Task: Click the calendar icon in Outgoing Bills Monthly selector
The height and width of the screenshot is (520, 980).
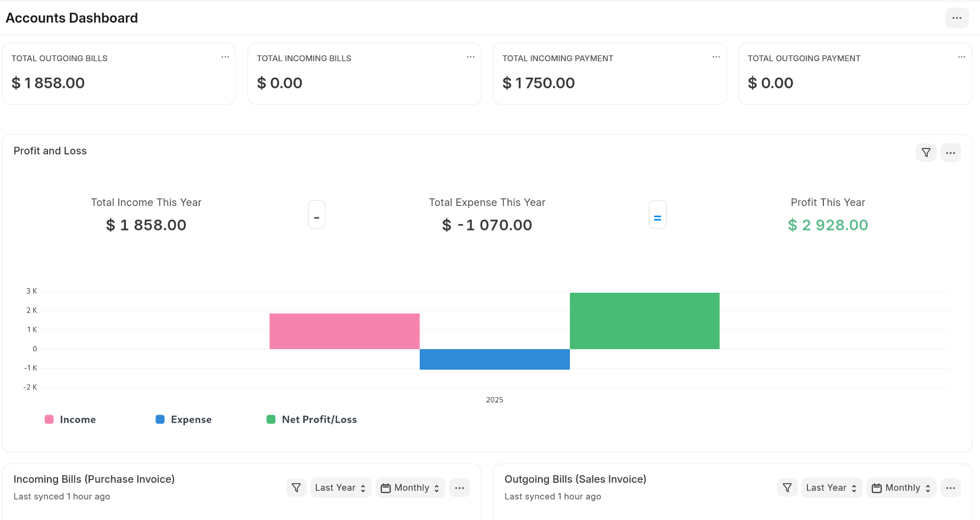Action: [x=876, y=487]
